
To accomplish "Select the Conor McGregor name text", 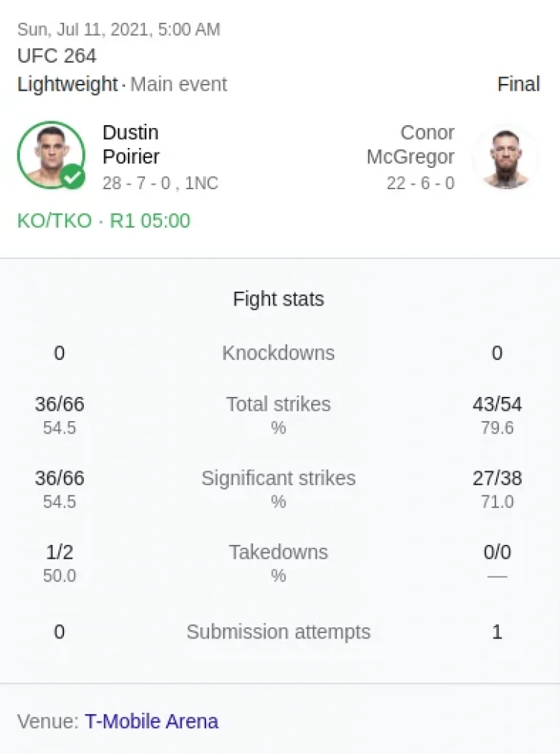I will [x=411, y=144].
